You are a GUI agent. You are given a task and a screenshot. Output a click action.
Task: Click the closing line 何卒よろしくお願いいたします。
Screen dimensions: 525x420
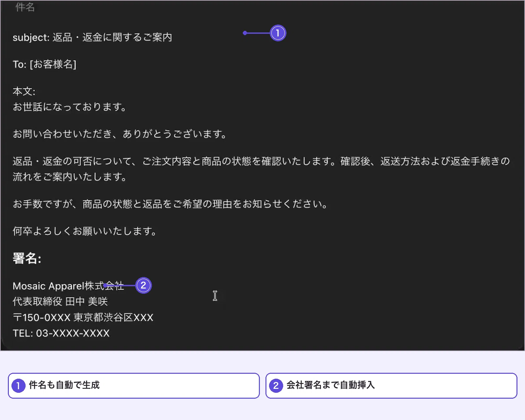tap(85, 231)
